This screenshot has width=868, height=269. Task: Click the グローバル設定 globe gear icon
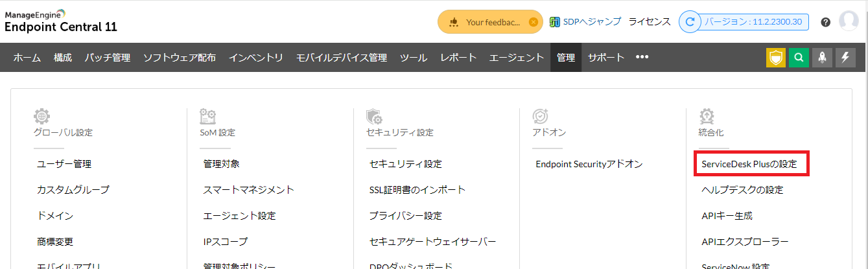point(42,117)
